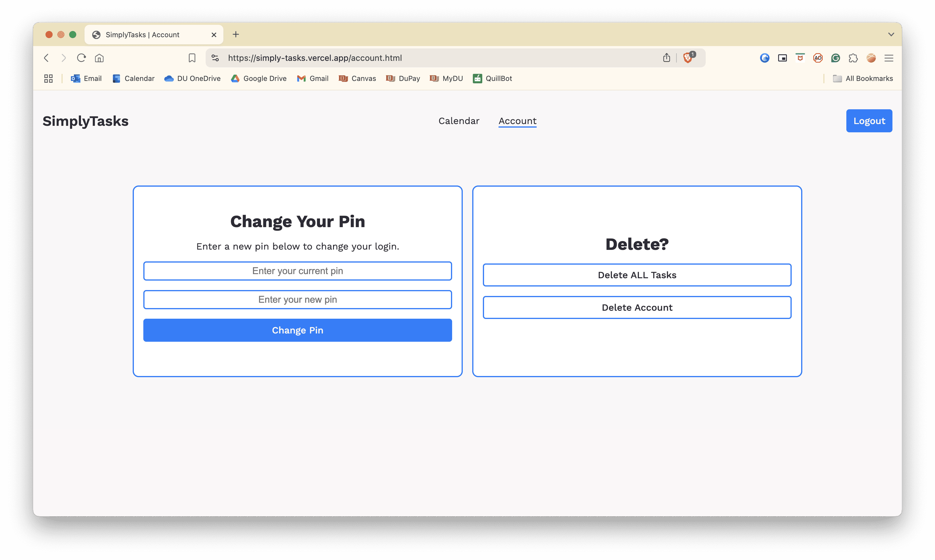Open Brave Shields lion icon

pyautogui.click(x=688, y=57)
